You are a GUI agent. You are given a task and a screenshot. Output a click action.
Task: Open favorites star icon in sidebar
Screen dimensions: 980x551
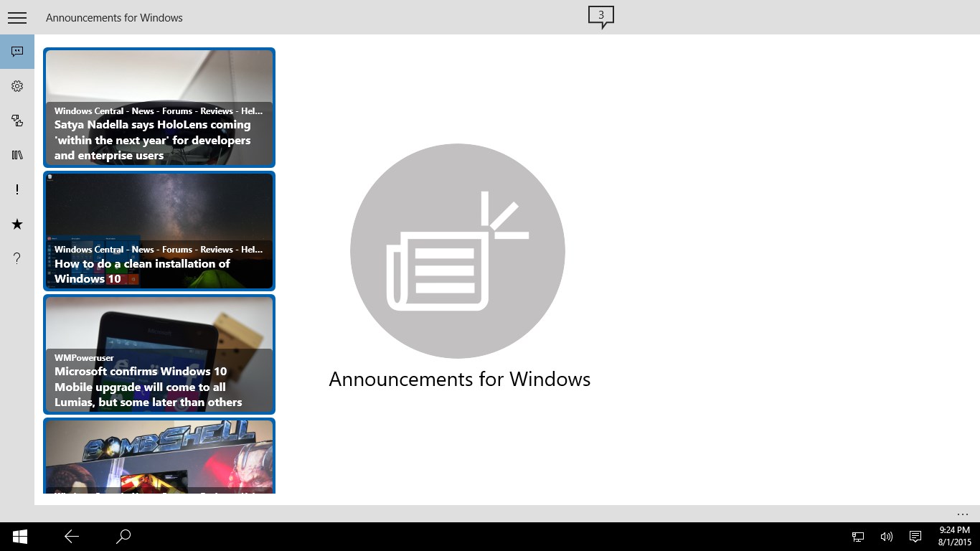pos(17,224)
